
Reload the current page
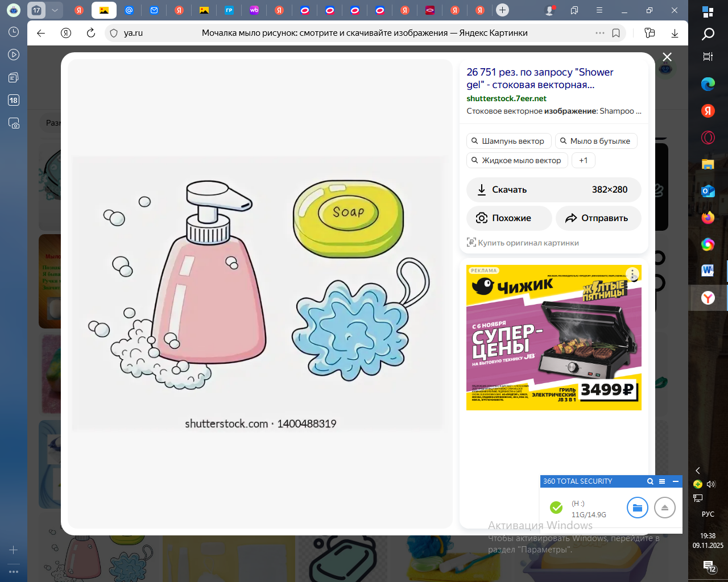pos(91,33)
